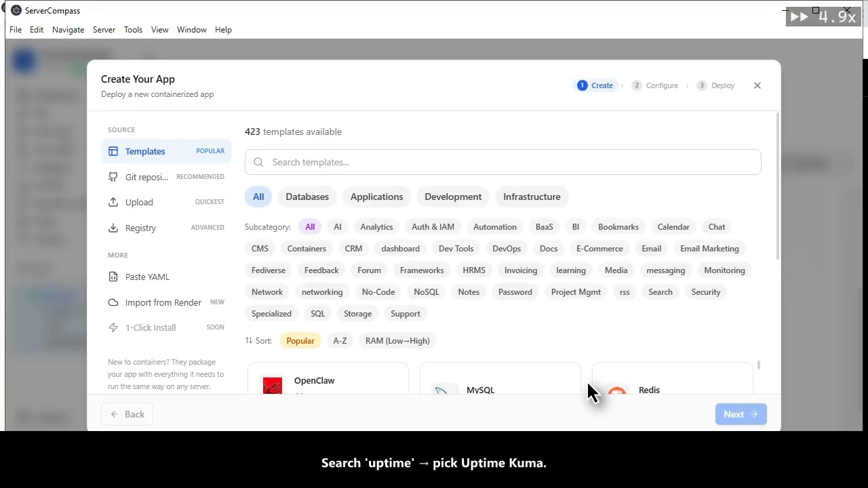This screenshot has height=488, width=868.
Task: Click the Registry download icon
Action: click(x=113, y=228)
